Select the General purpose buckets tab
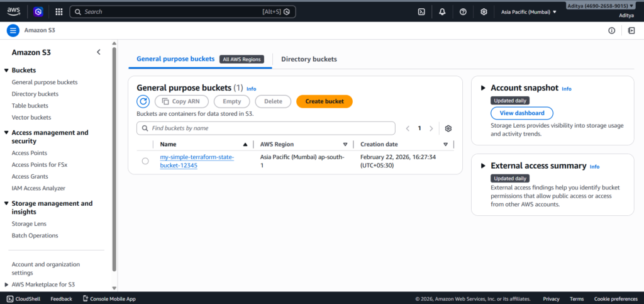 [175, 59]
